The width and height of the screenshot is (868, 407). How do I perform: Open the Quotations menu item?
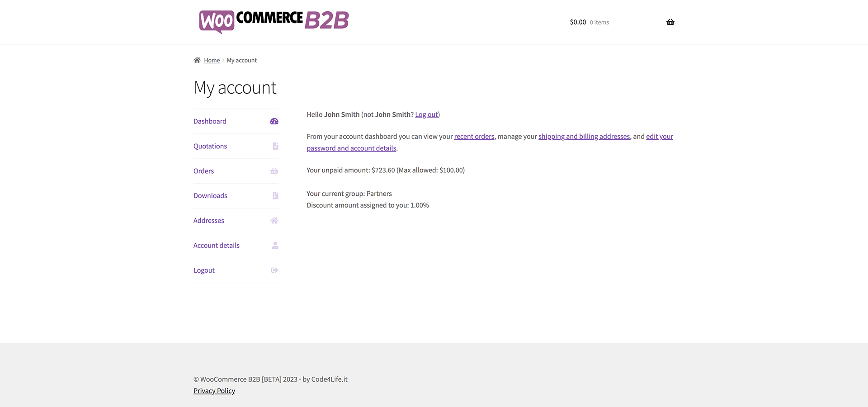[x=210, y=146]
